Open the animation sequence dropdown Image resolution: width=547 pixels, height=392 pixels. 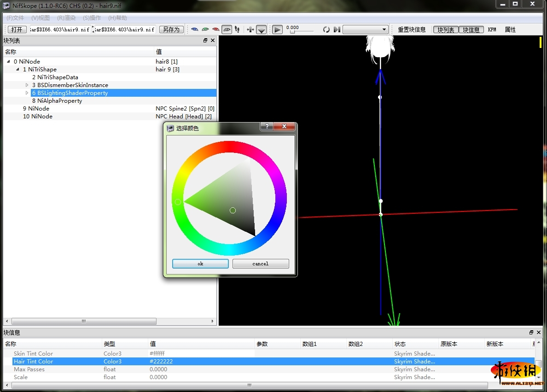pos(365,29)
